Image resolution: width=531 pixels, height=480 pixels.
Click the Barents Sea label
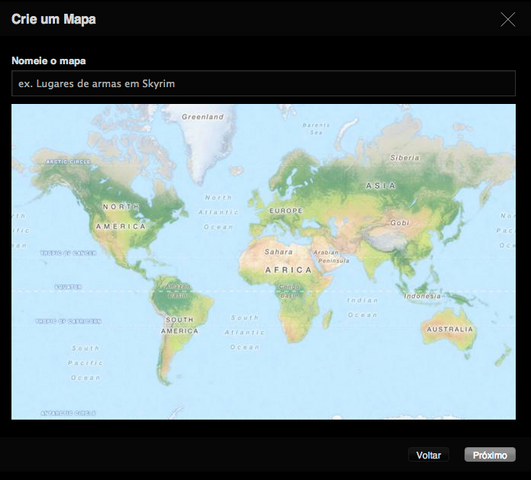click(x=316, y=129)
